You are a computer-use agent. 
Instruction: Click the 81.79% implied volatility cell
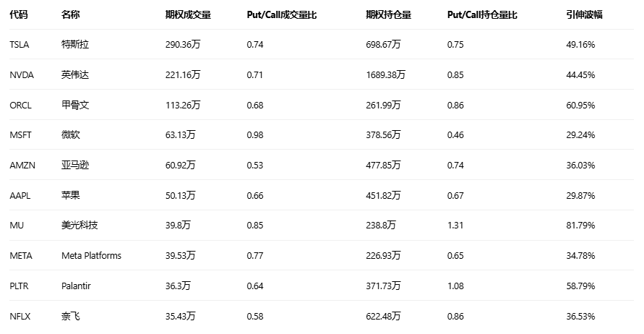click(x=580, y=226)
